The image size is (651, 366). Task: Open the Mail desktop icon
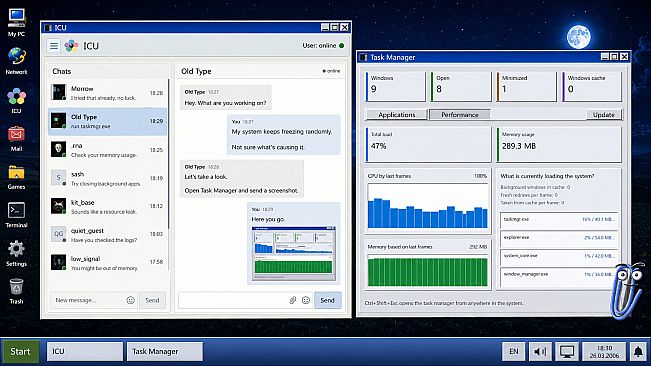point(16,139)
